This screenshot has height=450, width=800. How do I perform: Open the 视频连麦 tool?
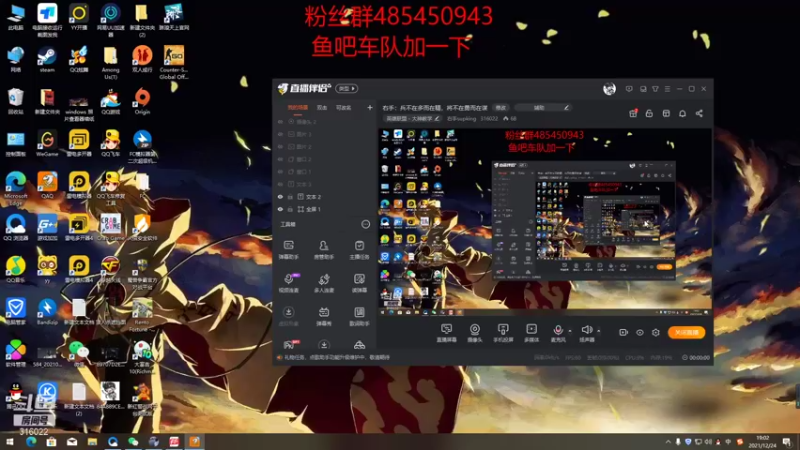[289, 283]
